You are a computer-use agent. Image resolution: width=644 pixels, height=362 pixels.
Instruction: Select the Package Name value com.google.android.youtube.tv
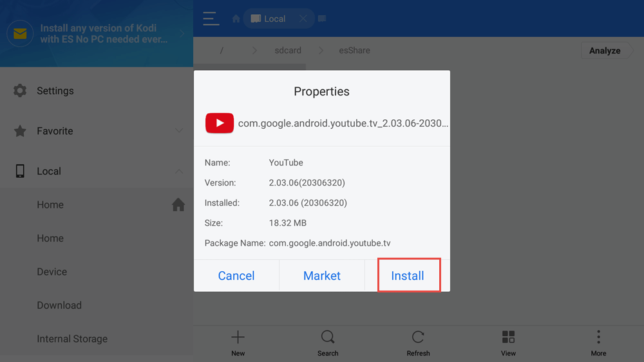(329, 243)
